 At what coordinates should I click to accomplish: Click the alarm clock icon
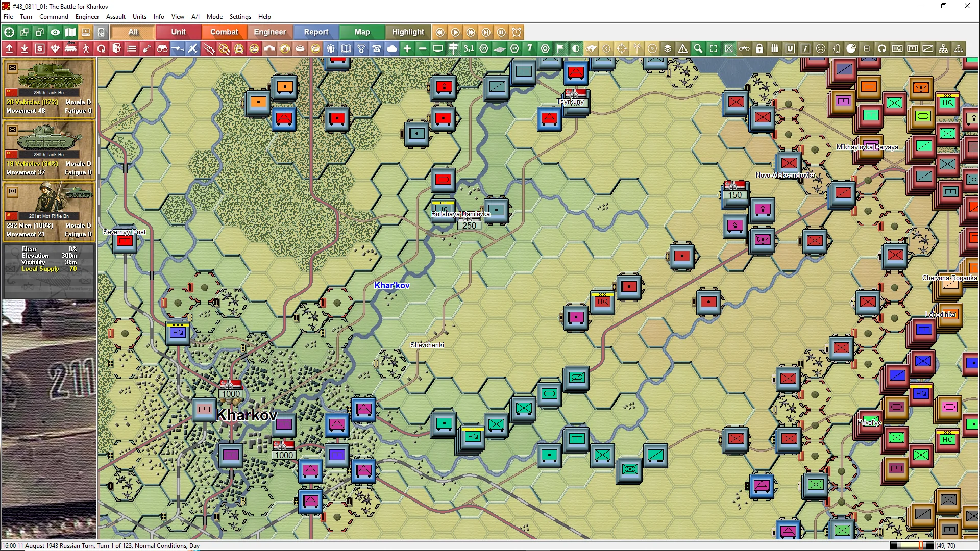(517, 32)
